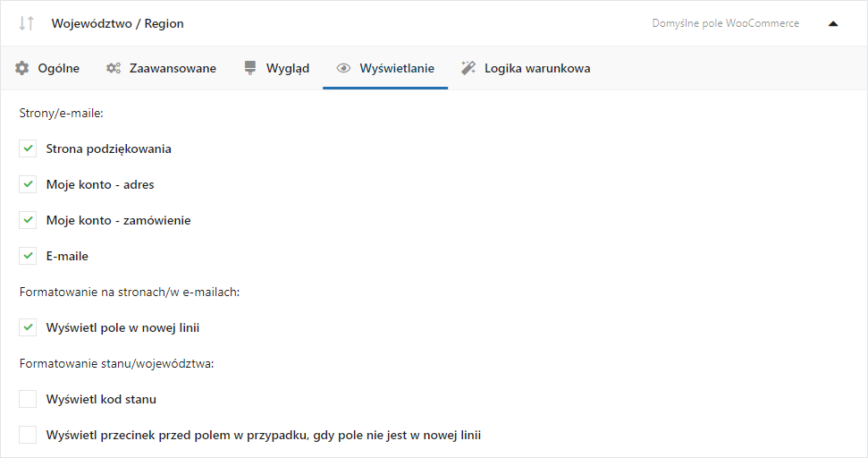The width and height of the screenshot is (868, 458).
Task: Click the Województwo / Region field title
Action: point(117,23)
